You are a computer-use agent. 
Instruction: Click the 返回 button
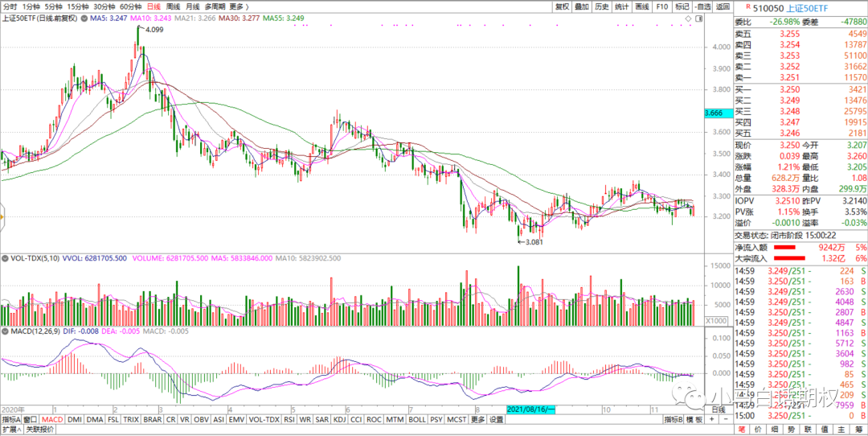tap(723, 6)
